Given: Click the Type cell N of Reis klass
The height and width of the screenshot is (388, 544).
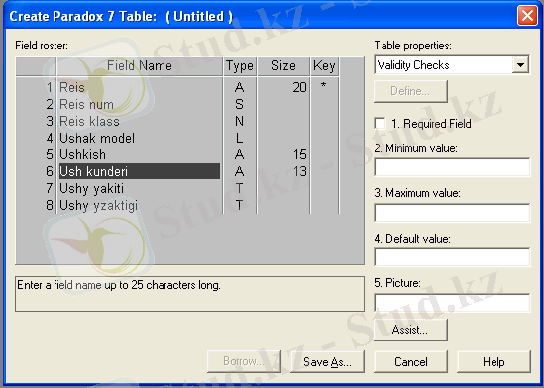Looking at the screenshot, I should (x=239, y=121).
